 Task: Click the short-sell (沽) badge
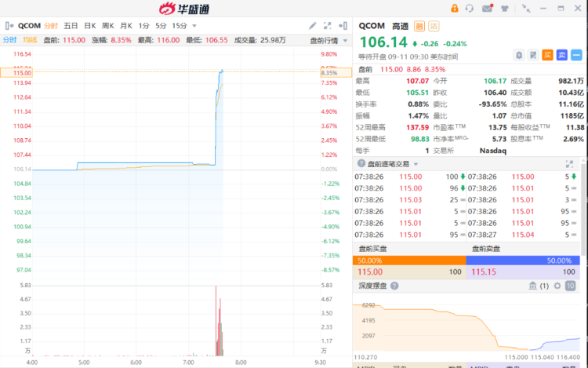pos(434,26)
